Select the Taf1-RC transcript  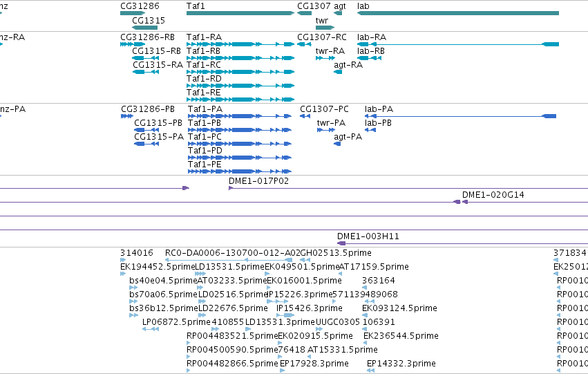pos(240,72)
